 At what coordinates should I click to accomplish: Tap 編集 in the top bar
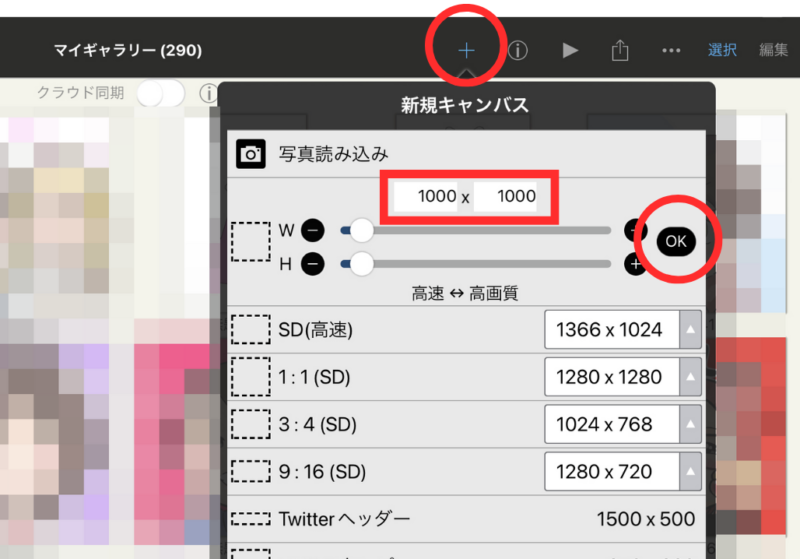tap(773, 50)
